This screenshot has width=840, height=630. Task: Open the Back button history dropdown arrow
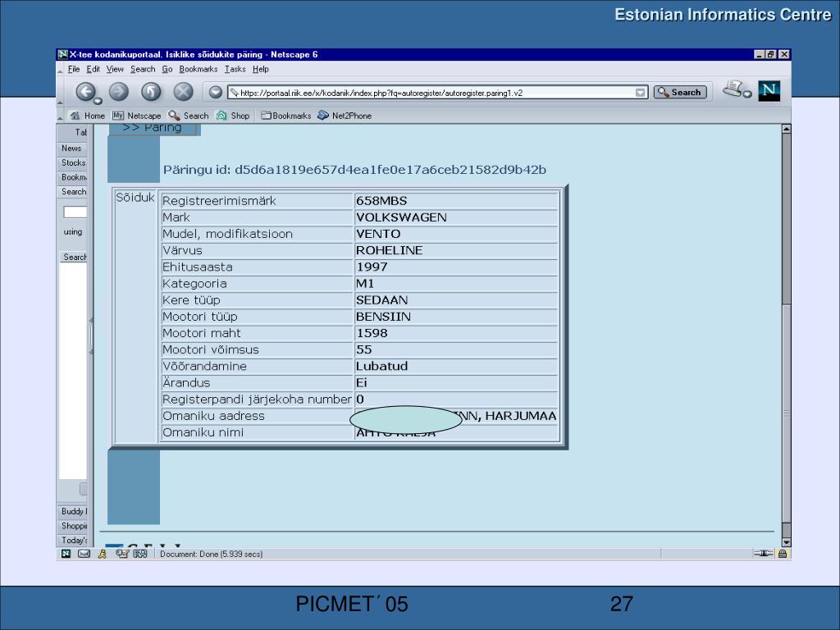tap(98, 101)
